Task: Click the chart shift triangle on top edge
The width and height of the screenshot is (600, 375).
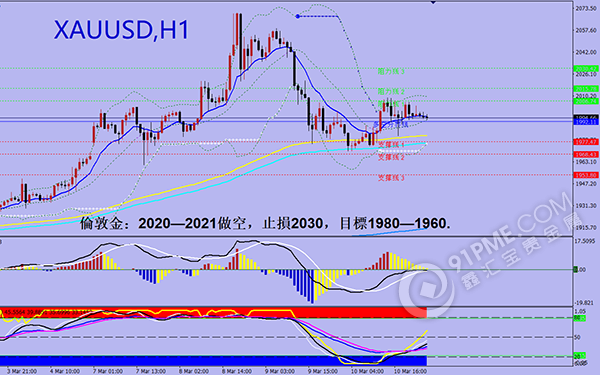Action: pos(433,2)
